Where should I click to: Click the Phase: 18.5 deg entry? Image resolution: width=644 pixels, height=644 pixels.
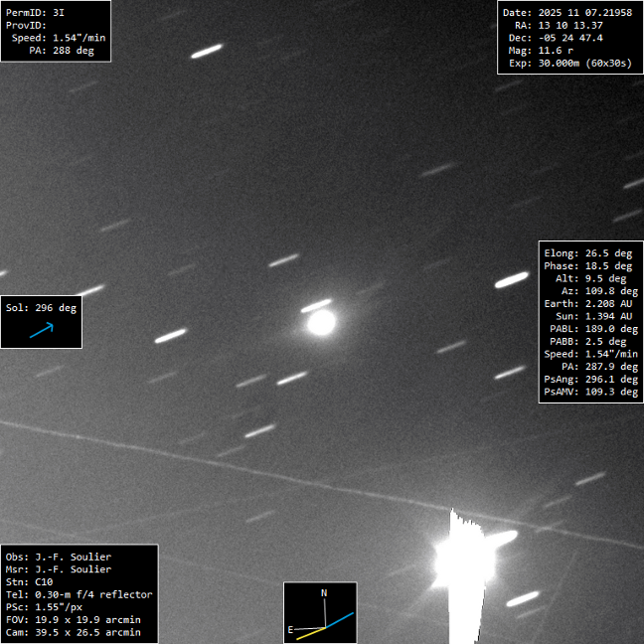click(x=588, y=266)
